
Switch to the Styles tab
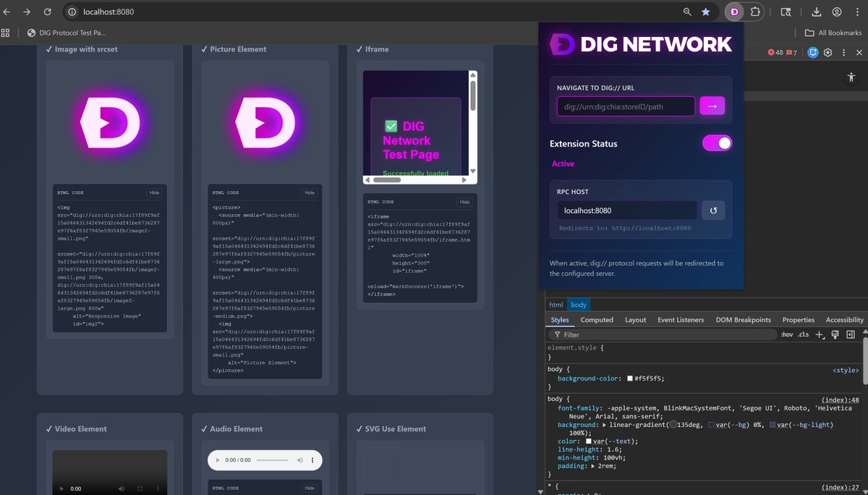pos(560,319)
